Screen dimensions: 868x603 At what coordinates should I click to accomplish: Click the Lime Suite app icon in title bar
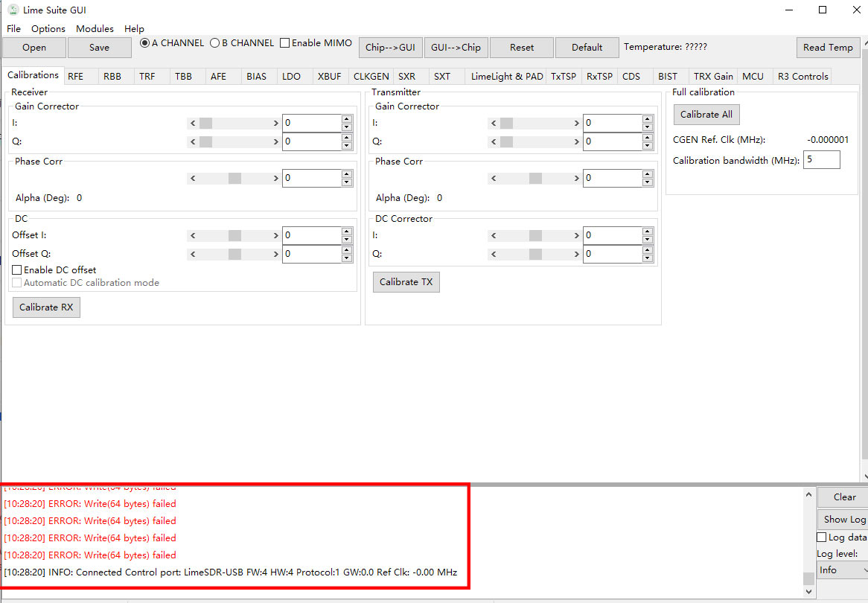tap(13, 10)
